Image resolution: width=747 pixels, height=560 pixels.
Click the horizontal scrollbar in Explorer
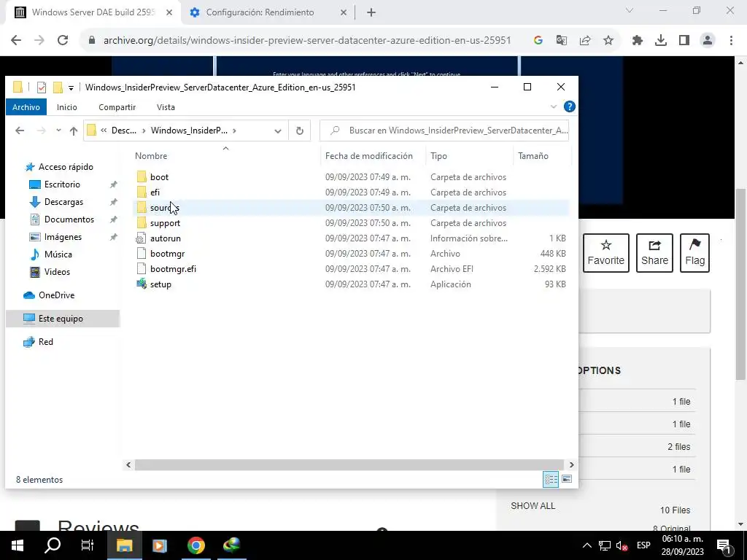[349, 464]
